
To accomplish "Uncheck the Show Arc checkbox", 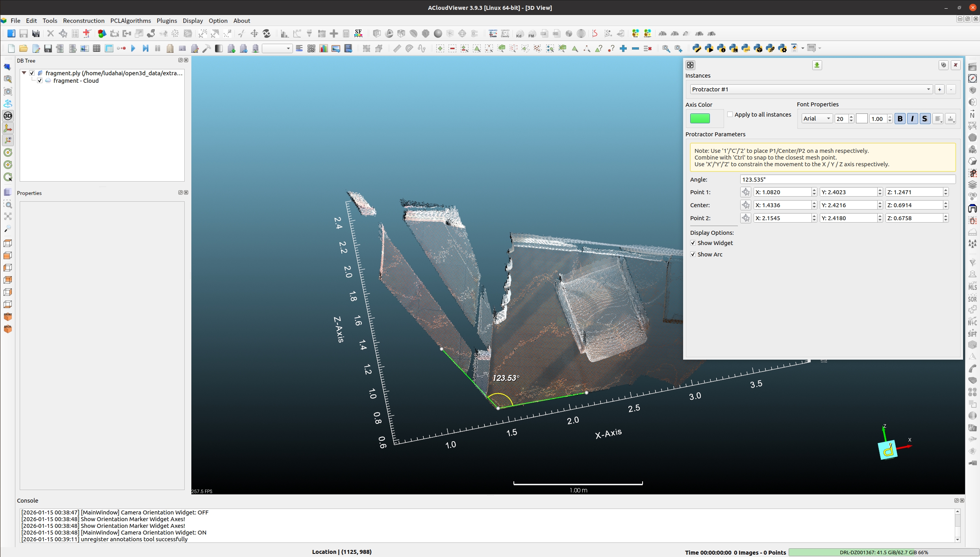I will (693, 254).
